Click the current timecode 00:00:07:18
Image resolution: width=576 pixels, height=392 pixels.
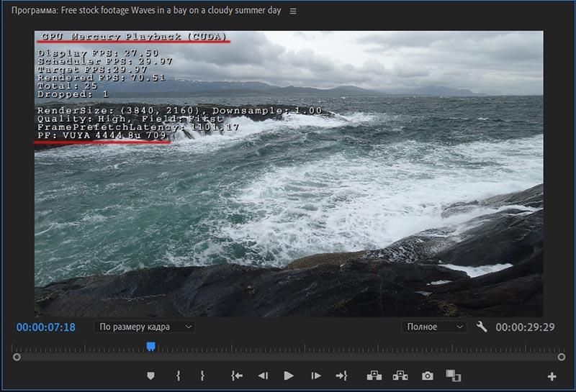click(46, 327)
